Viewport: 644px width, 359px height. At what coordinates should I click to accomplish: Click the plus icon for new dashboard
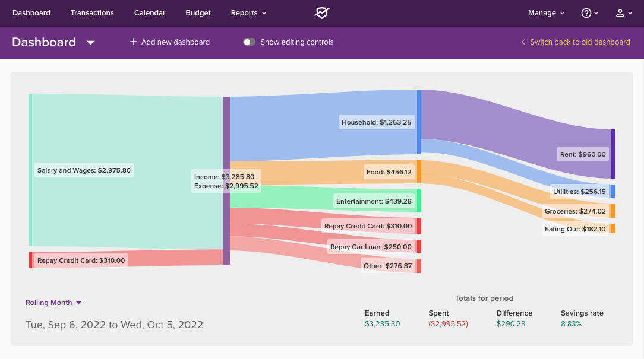[134, 42]
